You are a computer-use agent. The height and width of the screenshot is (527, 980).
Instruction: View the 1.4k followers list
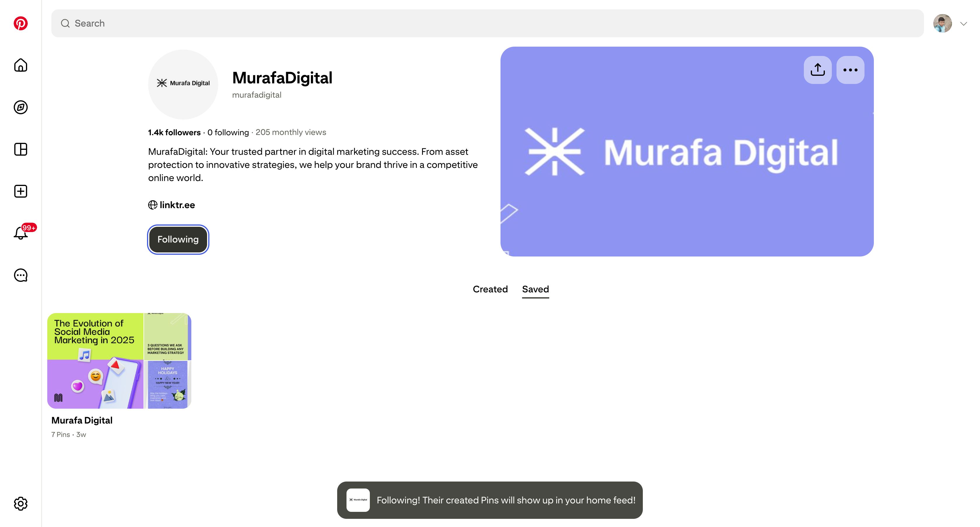174,132
